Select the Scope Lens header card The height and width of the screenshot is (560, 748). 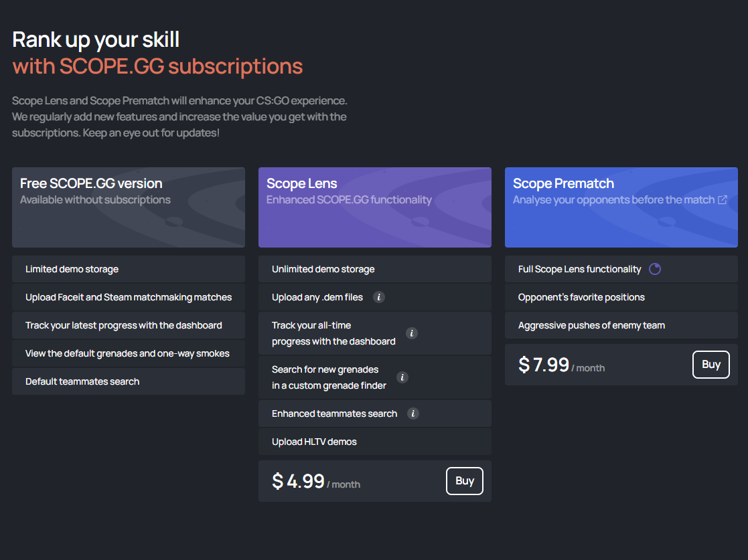pyautogui.click(x=374, y=207)
